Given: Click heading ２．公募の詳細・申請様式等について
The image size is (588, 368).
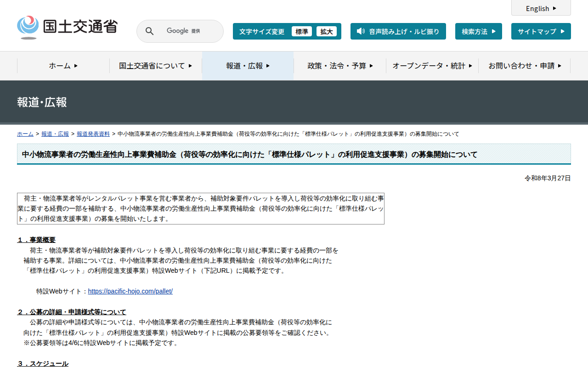Looking at the screenshot, I should [72, 312].
